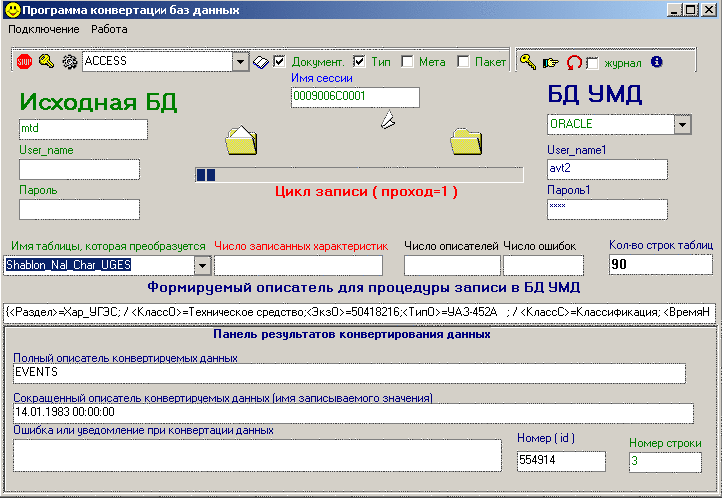Open the Работа menu

pyautogui.click(x=109, y=29)
